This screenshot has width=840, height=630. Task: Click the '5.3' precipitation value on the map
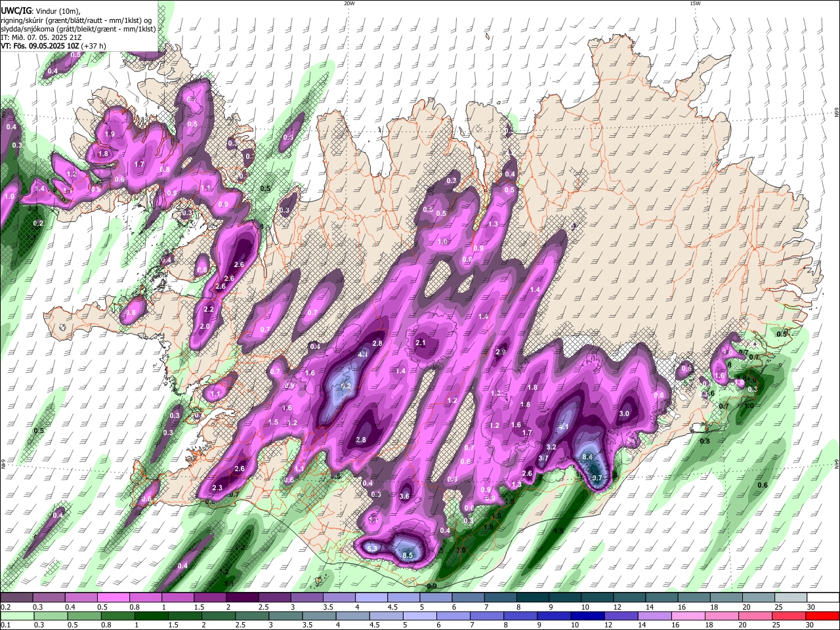tap(372, 548)
